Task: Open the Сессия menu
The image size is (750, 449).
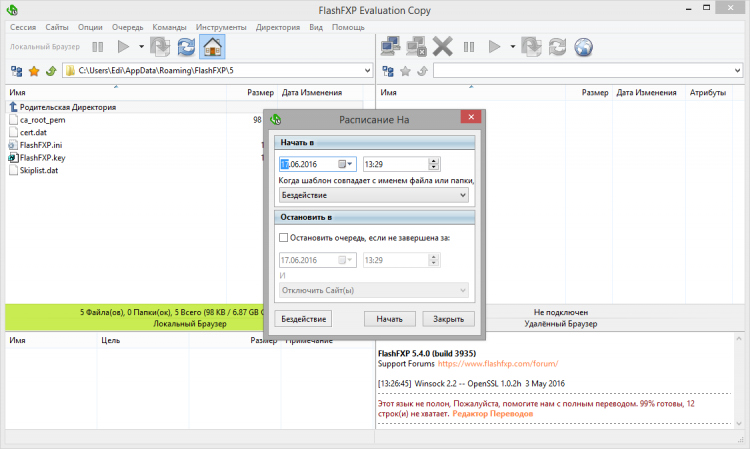Action: 23,27
